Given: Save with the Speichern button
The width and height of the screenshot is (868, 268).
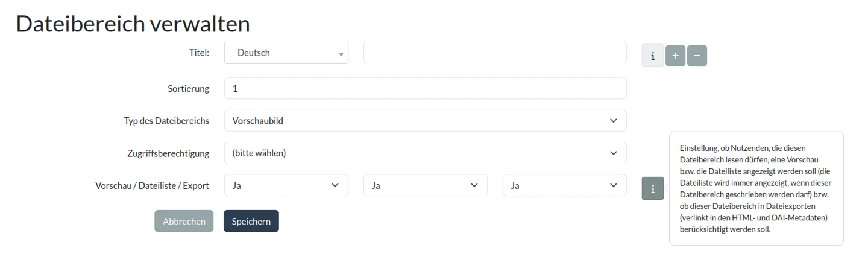Looking at the screenshot, I should tap(251, 222).
